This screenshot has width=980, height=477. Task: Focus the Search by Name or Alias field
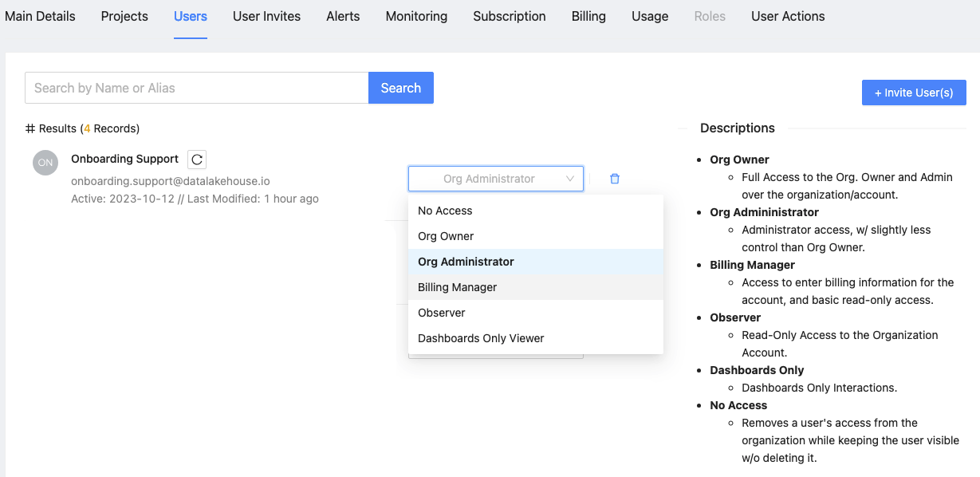point(196,88)
